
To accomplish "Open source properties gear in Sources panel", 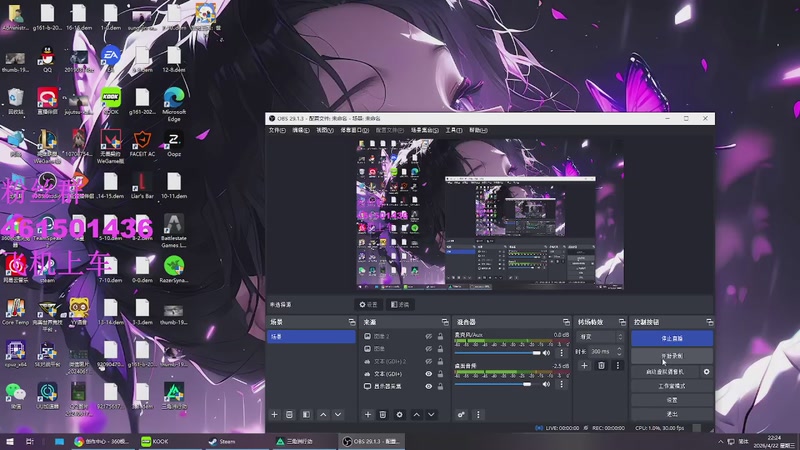I will click(x=399, y=415).
